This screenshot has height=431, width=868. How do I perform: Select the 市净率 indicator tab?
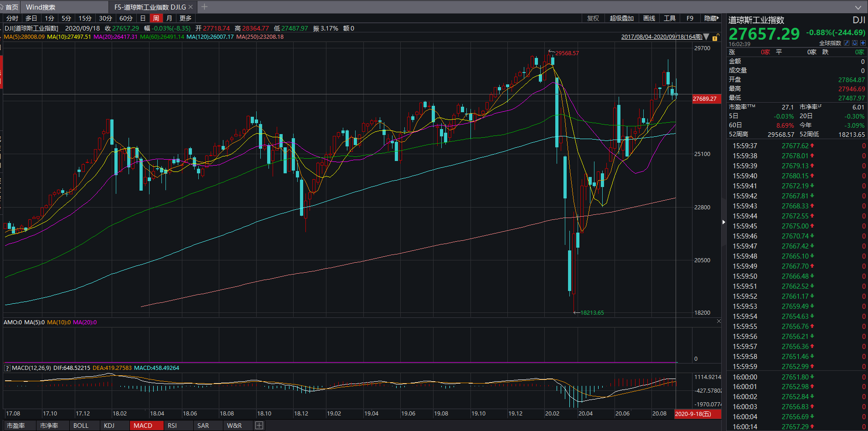click(49, 426)
